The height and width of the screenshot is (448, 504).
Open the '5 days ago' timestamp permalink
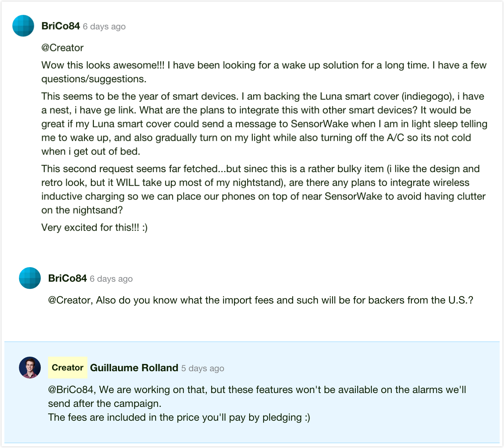coord(202,368)
